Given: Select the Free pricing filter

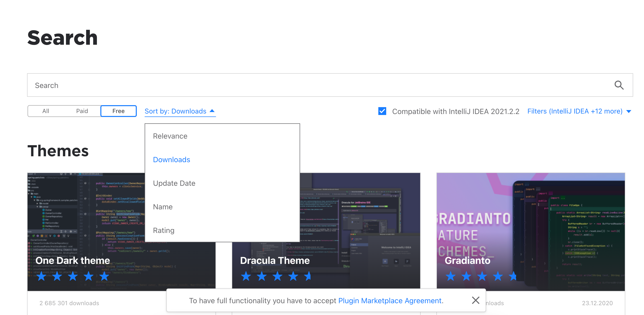Looking at the screenshot, I should tap(118, 111).
